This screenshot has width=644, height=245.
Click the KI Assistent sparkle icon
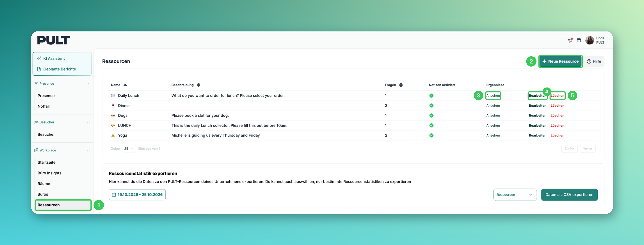[x=39, y=59]
